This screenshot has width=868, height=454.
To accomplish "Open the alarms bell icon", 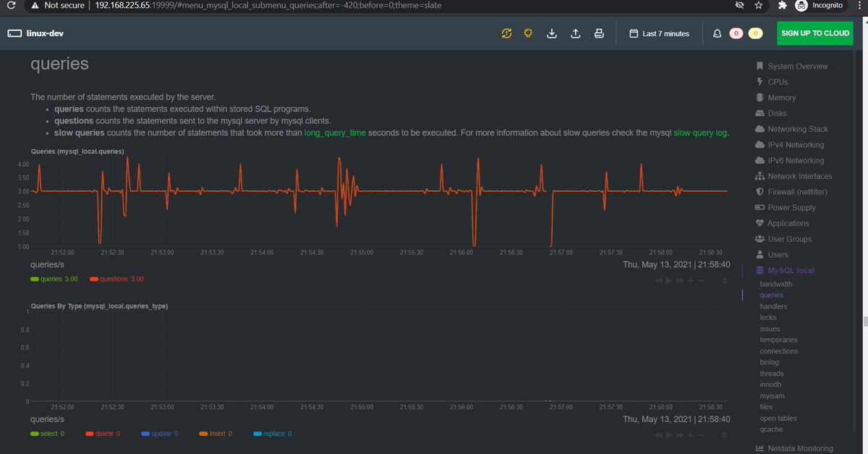I will click(716, 33).
